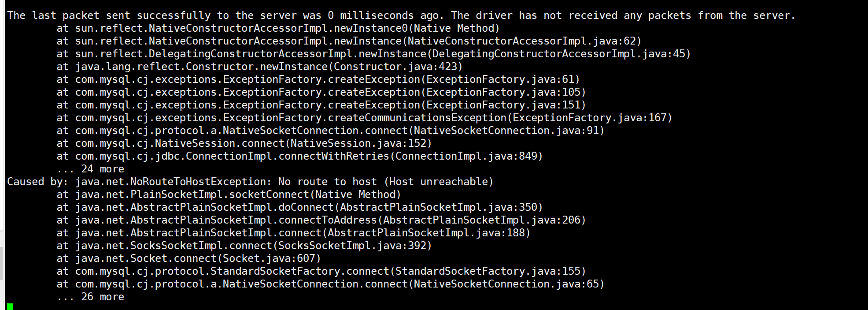Click the NativeSocketConnection.java:91 reference
Screen dimensions: 868x310
point(506,131)
